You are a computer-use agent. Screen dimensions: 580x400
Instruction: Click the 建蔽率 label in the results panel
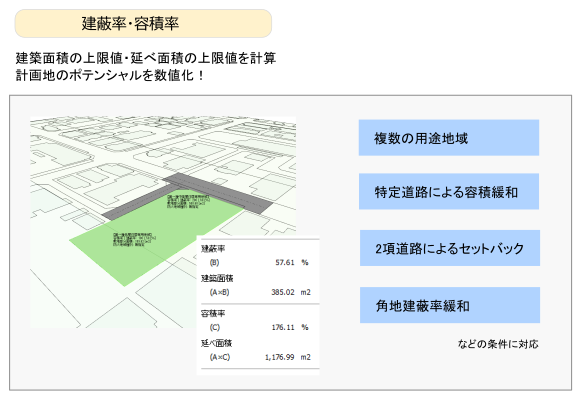click(x=213, y=249)
